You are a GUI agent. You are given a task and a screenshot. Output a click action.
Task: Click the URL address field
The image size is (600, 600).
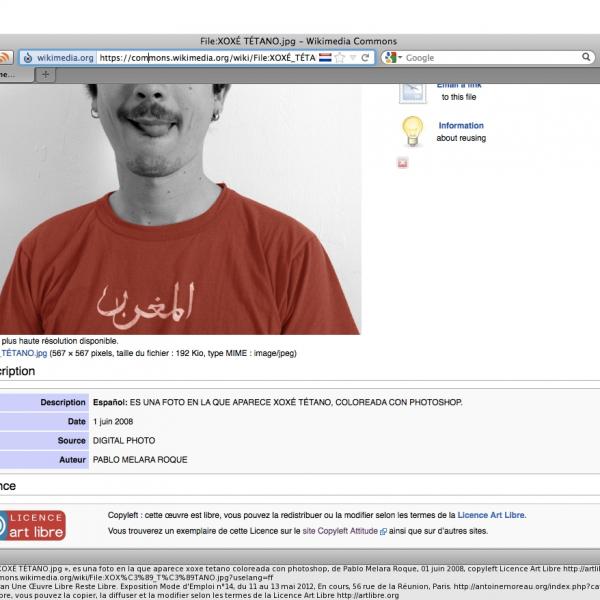click(x=207, y=58)
